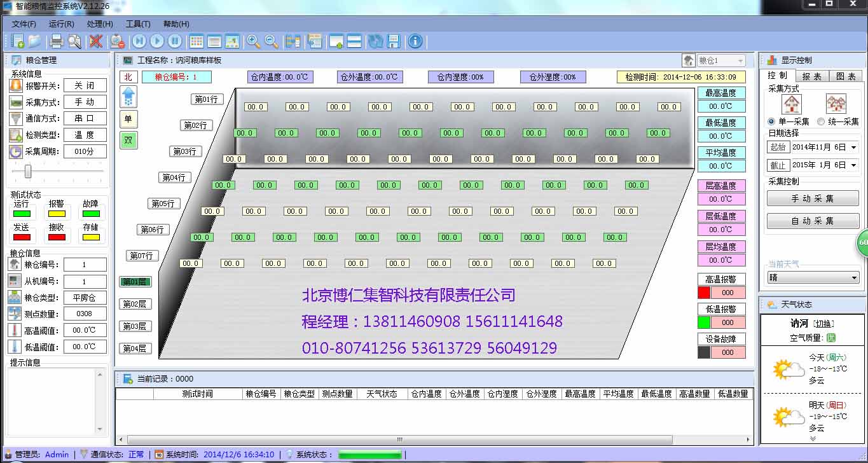Switch to the 报表 tab
Image resolution: width=868 pixels, height=463 pixels.
tap(811, 76)
